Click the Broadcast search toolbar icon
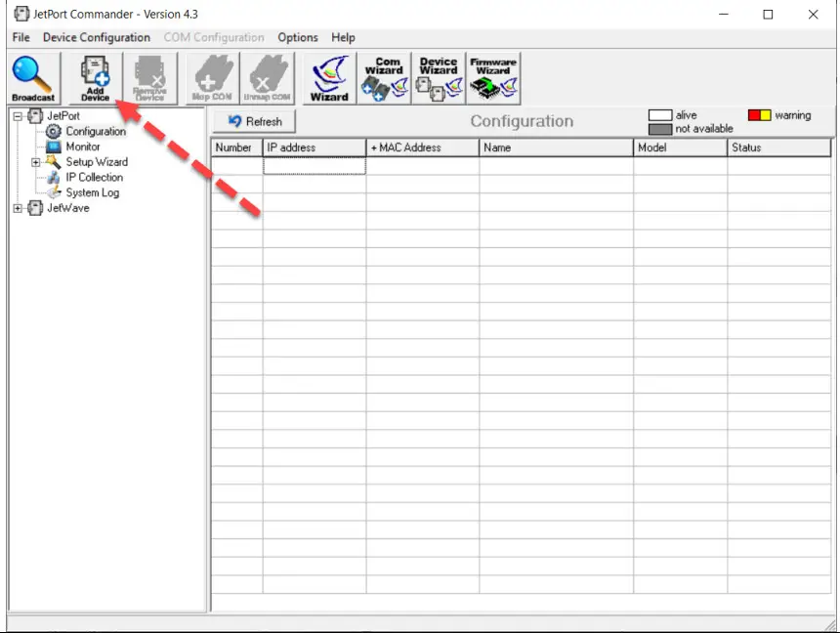The image size is (840, 633). click(33, 78)
